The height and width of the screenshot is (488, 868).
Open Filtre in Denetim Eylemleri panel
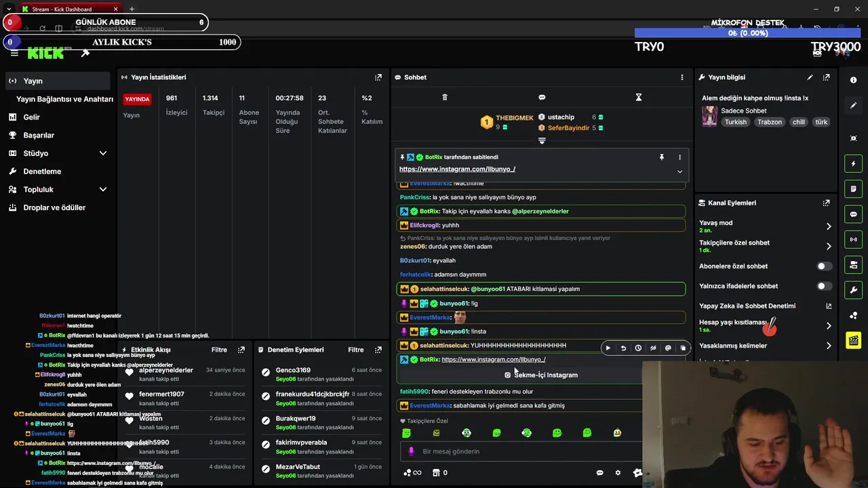pyautogui.click(x=356, y=350)
